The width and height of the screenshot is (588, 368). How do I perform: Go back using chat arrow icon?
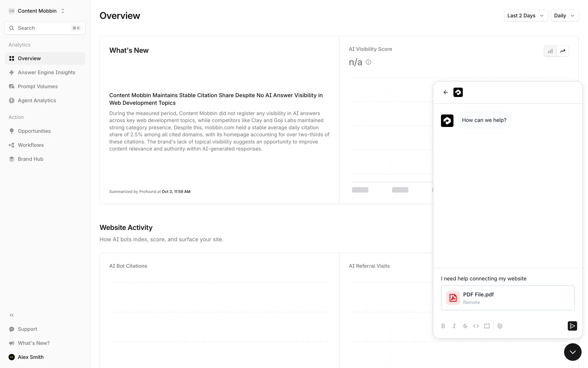(446, 92)
